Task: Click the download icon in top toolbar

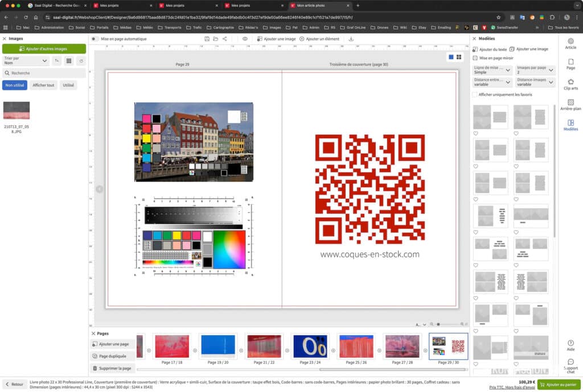Action: [351, 39]
